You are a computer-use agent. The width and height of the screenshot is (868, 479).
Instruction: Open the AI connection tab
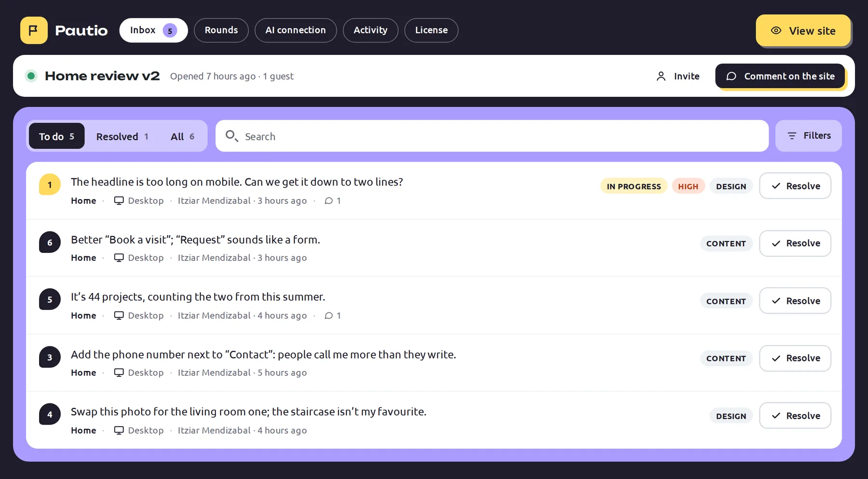click(x=296, y=30)
